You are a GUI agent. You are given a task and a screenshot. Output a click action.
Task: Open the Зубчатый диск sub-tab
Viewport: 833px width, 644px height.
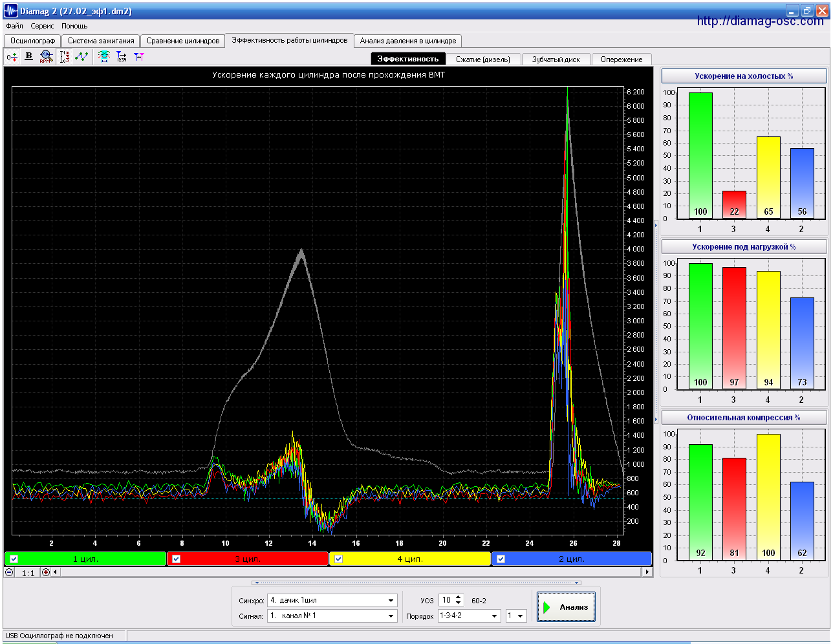point(556,59)
